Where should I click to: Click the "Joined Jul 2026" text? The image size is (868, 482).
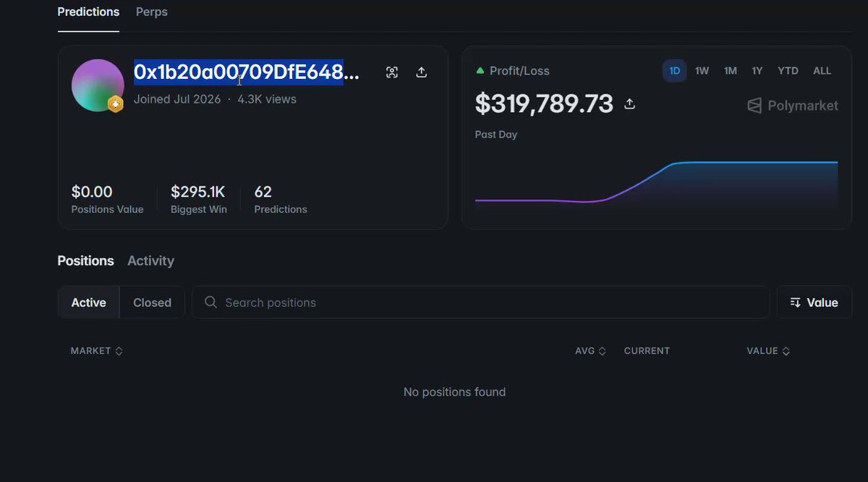[x=177, y=99]
